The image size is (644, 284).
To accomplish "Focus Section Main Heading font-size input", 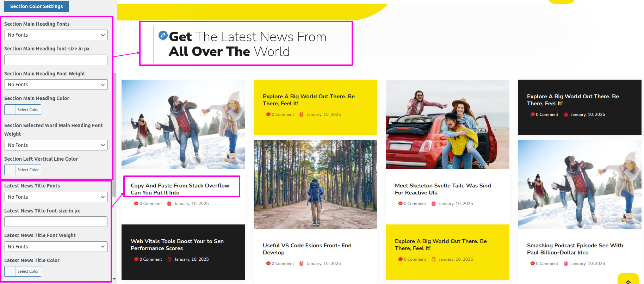I will click(56, 60).
